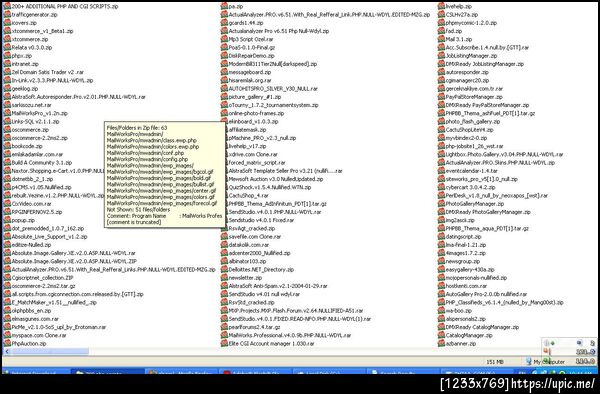The height and width of the screenshot is (394, 600).
Task: Click file name 'phpmycomic-1.2.0.zip'
Action: [x=471, y=23]
